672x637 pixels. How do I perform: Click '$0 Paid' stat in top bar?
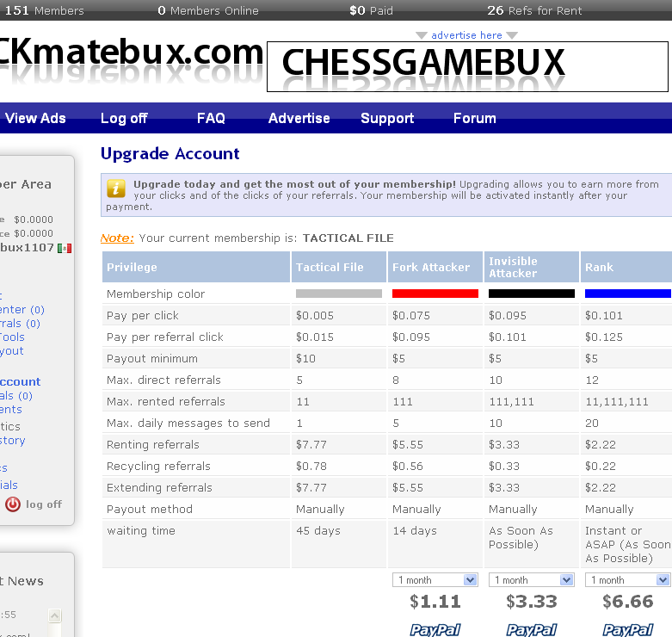371,10
